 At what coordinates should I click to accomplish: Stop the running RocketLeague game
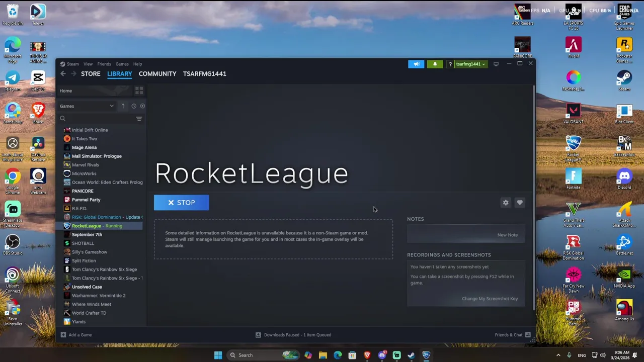tap(181, 203)
